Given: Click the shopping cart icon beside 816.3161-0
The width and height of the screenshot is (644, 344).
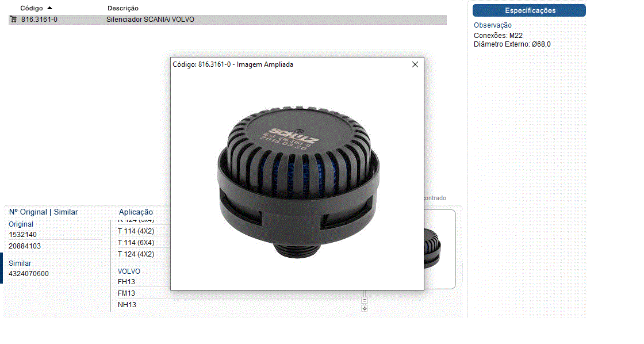Looking at the screenshot, I should tap(13, 20).
